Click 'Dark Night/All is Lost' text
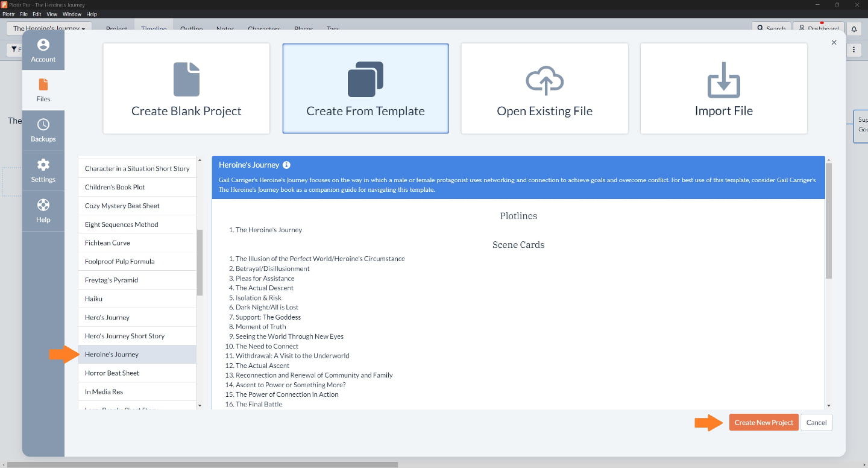The height and width of the screenshot is (468, 868). pyautogui.click(x=267, y=308)
